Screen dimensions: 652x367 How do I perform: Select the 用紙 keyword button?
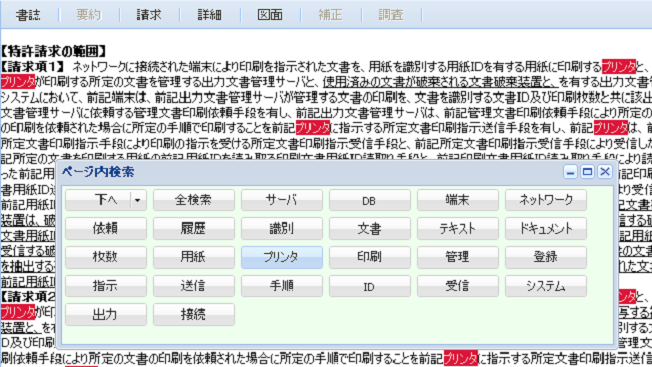[194, 257]
